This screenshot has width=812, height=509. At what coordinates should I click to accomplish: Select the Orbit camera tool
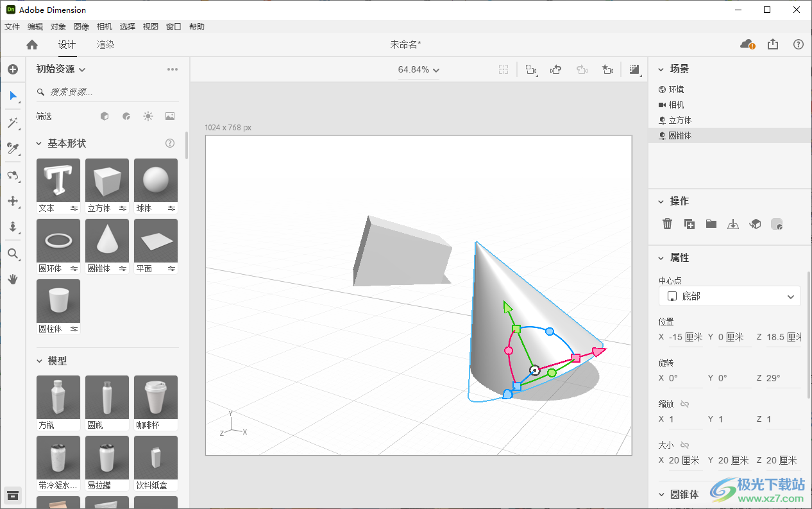point(13,175)
